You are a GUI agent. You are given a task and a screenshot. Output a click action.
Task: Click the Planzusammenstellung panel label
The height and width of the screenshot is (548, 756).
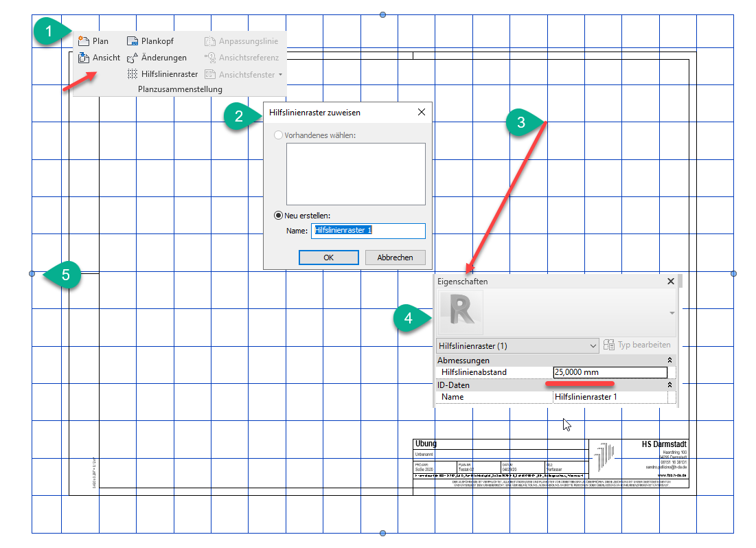pyautogui.click(x=180, y=89)
